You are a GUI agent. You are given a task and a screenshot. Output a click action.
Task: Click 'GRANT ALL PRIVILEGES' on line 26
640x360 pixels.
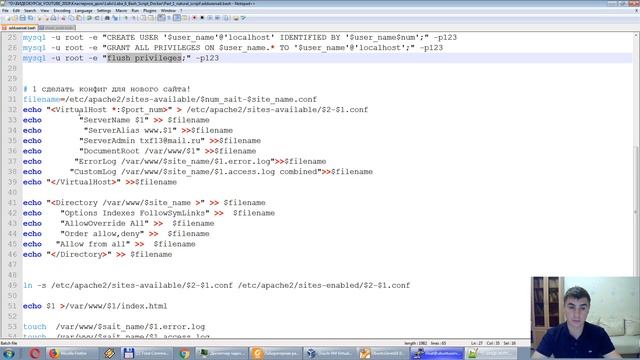pos(153,48)
